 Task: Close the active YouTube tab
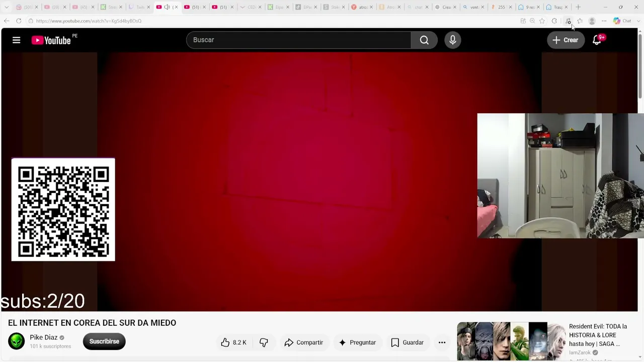tap(176, 7)
